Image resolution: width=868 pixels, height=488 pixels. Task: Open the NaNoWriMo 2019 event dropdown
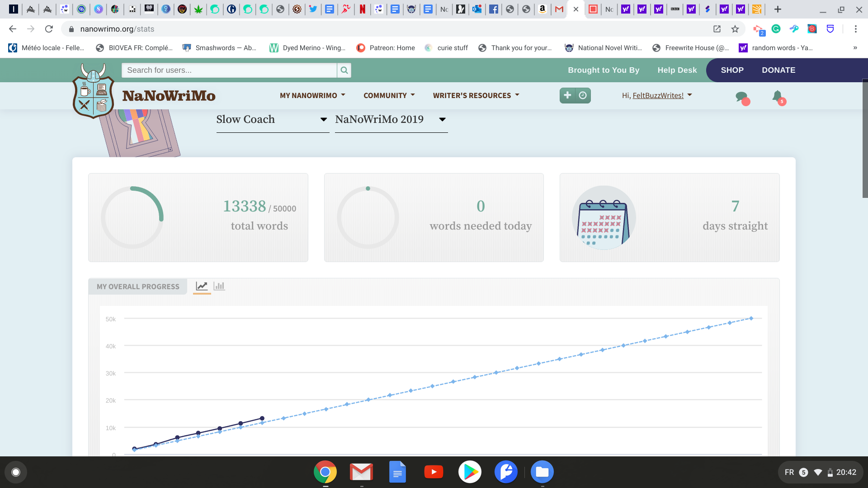tap(391, 120)
